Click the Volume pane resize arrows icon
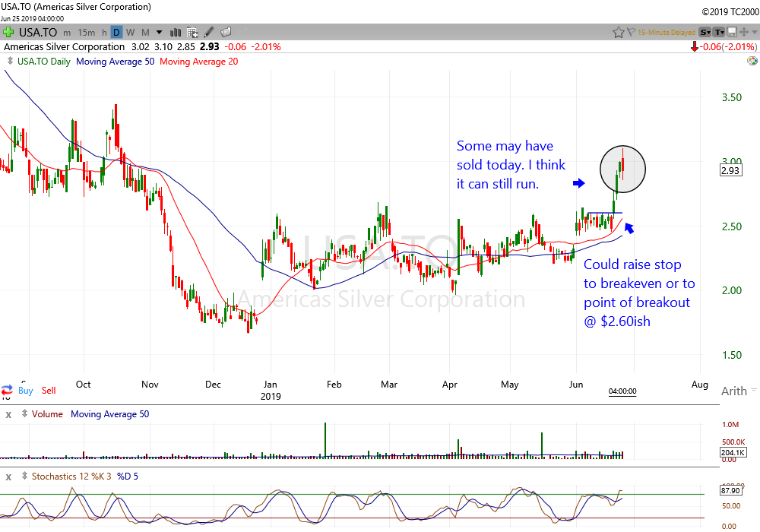 click(x=24, y=413)
